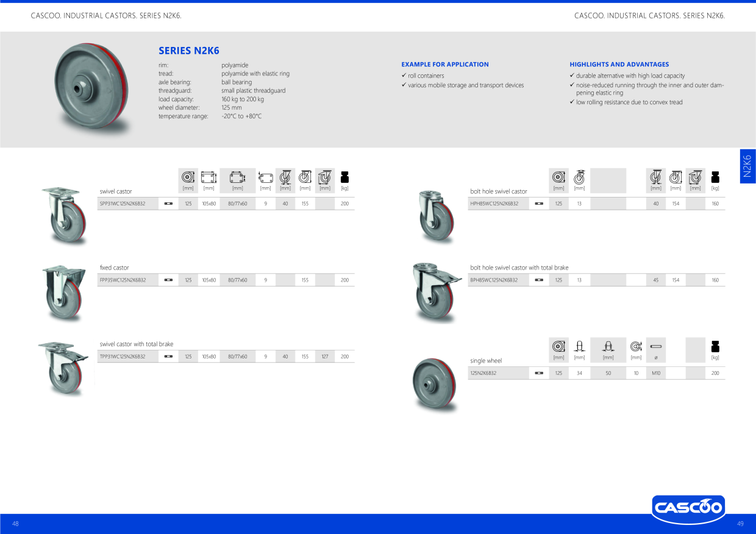The image size is (756, 534).
Task: Click the 'fixed castor' label
Action: pos(115,268)
